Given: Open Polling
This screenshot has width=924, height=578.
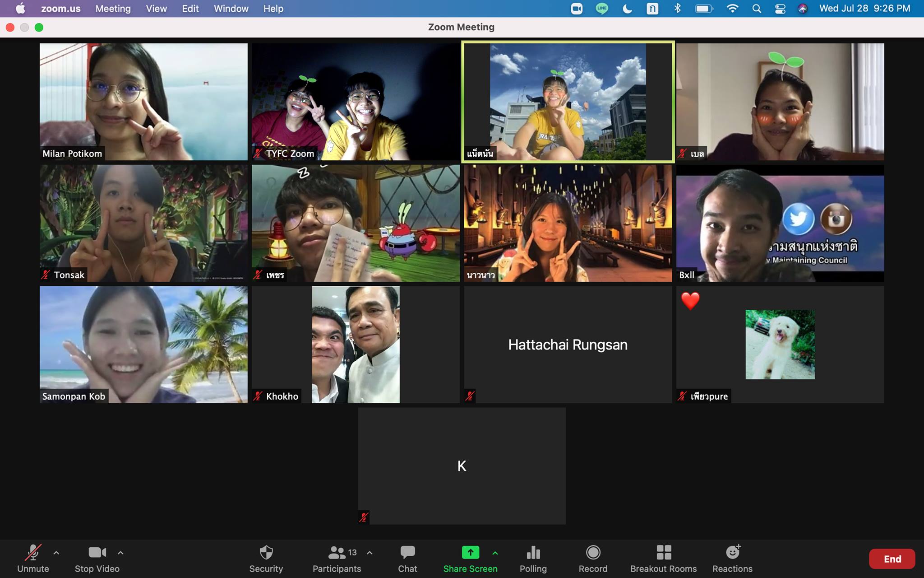Looking at the screenshot, I should (533, 553).
